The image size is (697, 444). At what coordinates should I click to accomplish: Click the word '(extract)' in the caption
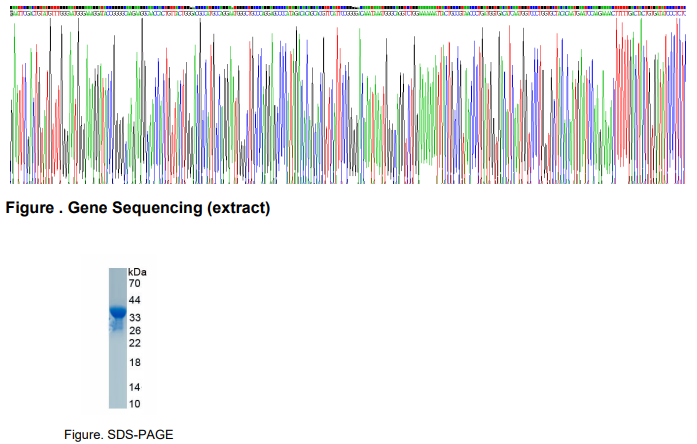(x=236, y=209)
